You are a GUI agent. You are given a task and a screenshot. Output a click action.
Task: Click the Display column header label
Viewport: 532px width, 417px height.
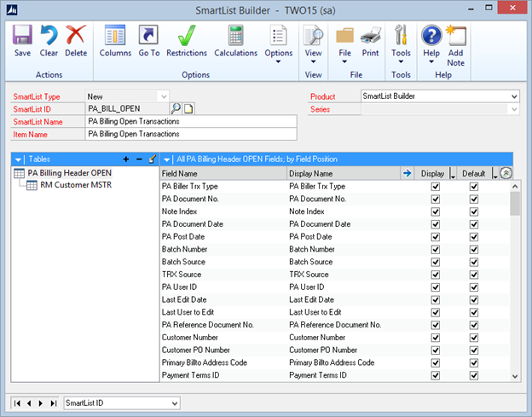[432, 174]
